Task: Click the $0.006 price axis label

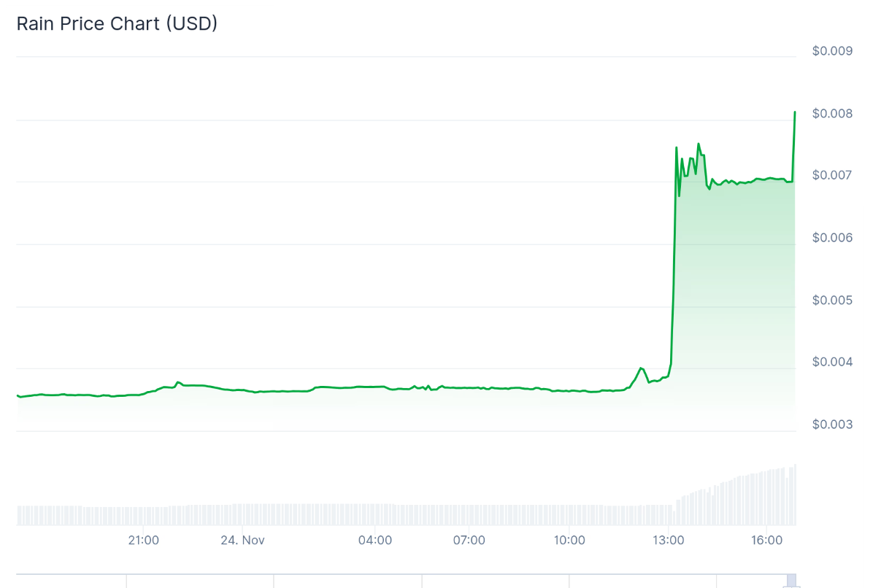Action: coord(832,238)
